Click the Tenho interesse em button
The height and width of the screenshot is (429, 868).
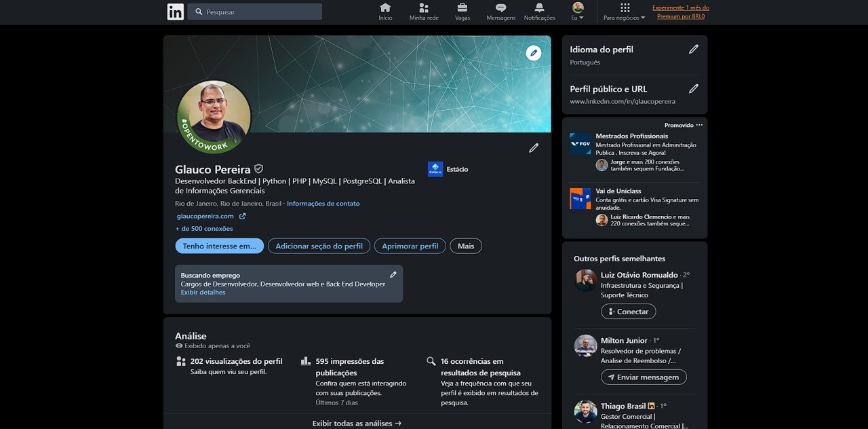tap(220, 246)
